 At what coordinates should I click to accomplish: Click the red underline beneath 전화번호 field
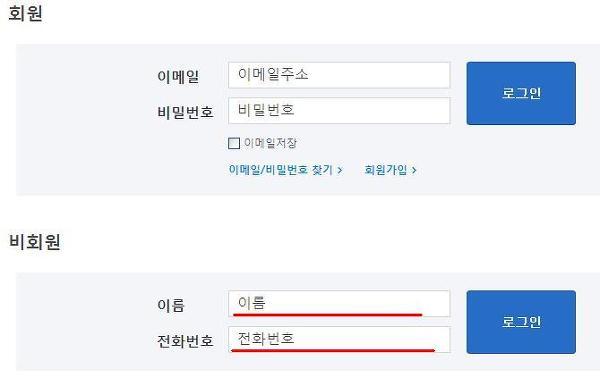(x=333, y=350)
